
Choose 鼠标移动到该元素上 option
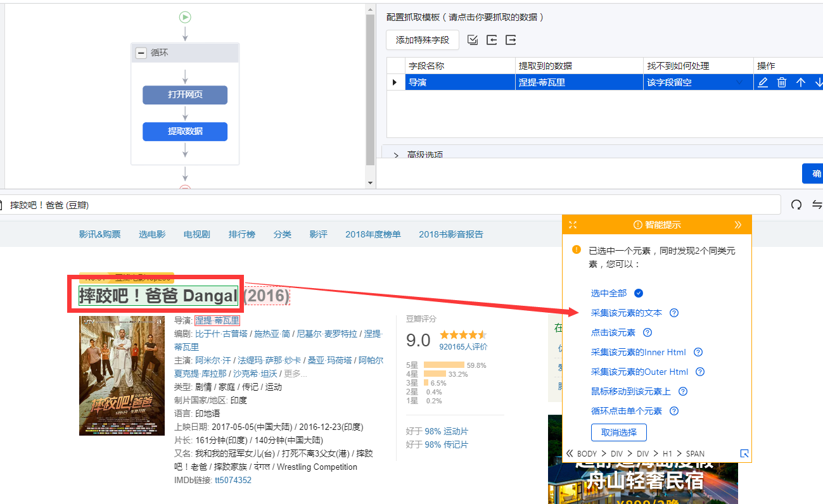coord(631,391)
